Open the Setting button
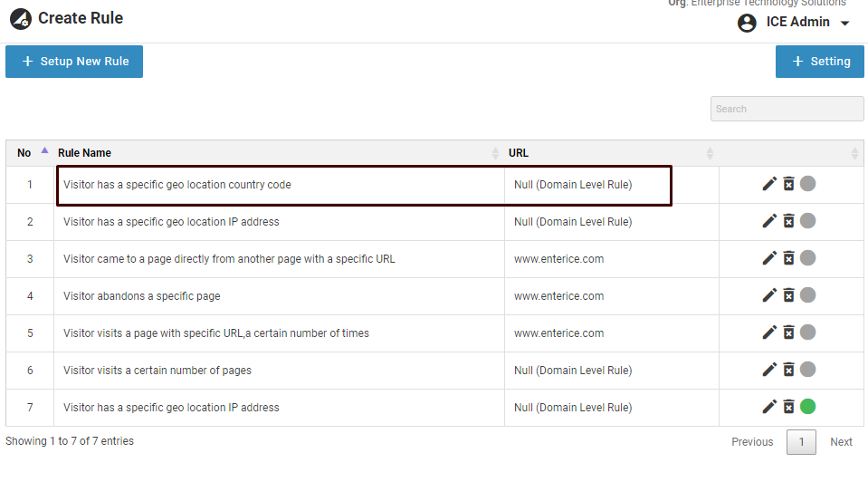Image resolution: width=868 pixels, height=482 pixels. point(820,62)
